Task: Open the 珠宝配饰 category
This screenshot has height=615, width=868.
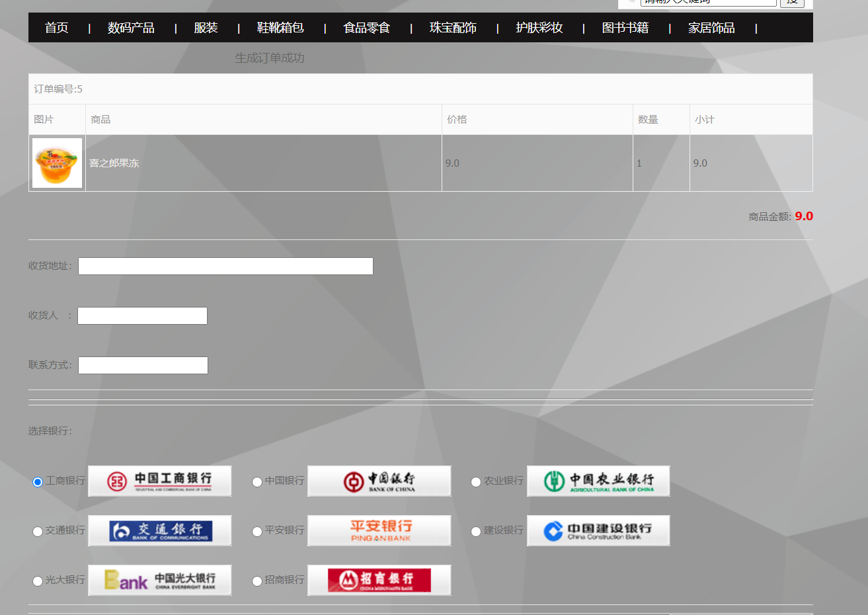Action: 454,28
